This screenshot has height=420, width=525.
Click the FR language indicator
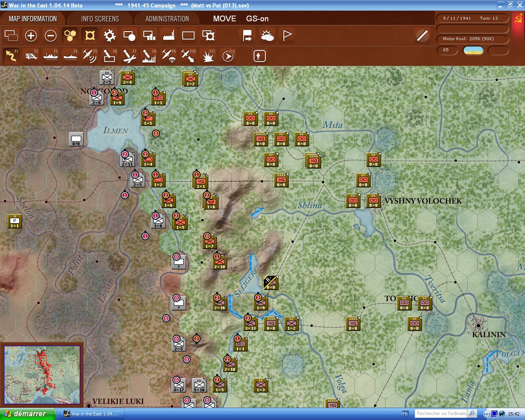click(x=405, y=414)
